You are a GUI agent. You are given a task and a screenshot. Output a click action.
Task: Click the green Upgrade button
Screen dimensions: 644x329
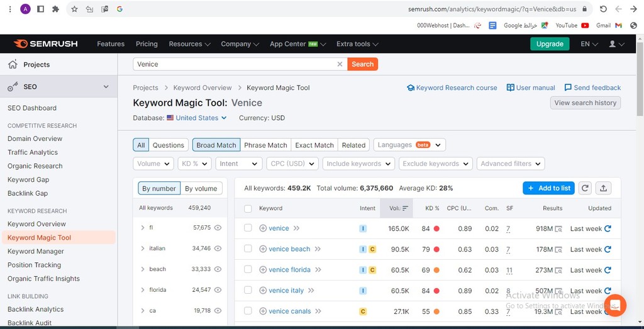(x=550, y=44)
